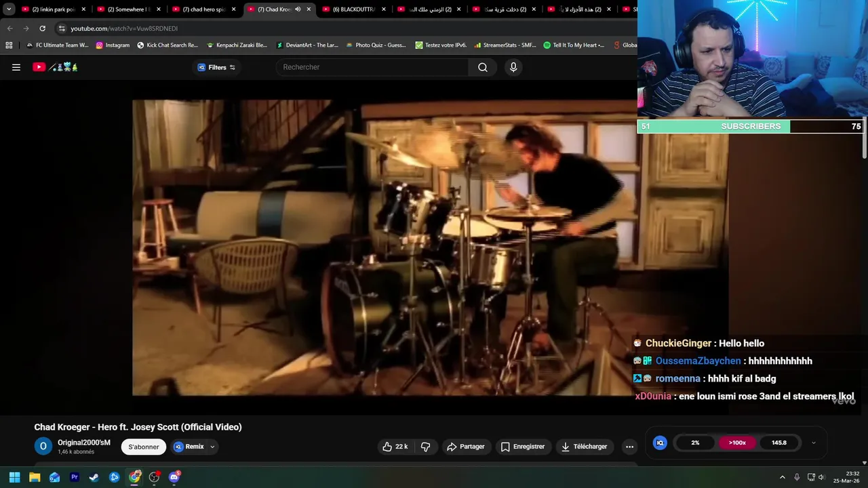
Task: Open the Testez votre IPv6 bookmark
Action: pyautogui.click(x=441, y=45)
